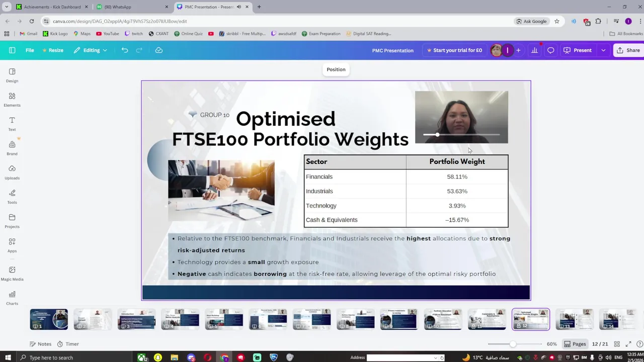Click the video progress slider handle
The width and height of the screenshot is (644, 362).
437,135
